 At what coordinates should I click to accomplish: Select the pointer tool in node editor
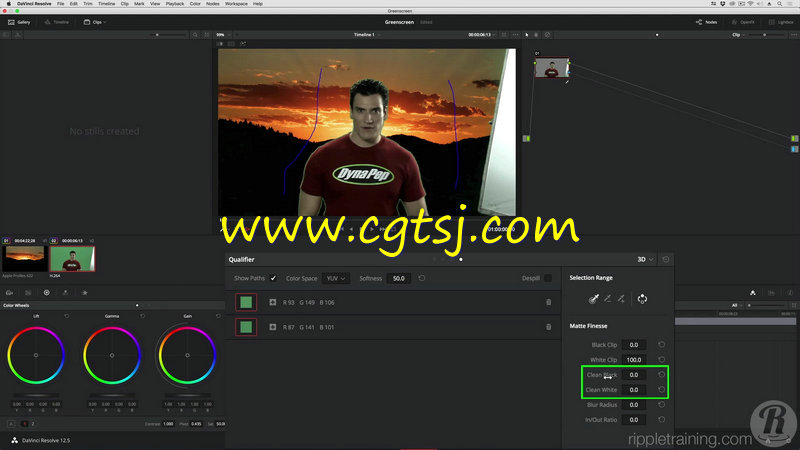pyautogui.click(x=527, y=35)
